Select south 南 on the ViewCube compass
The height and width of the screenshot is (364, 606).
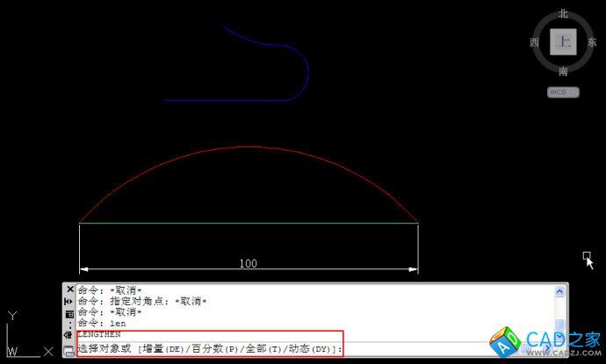click(563, 71)
